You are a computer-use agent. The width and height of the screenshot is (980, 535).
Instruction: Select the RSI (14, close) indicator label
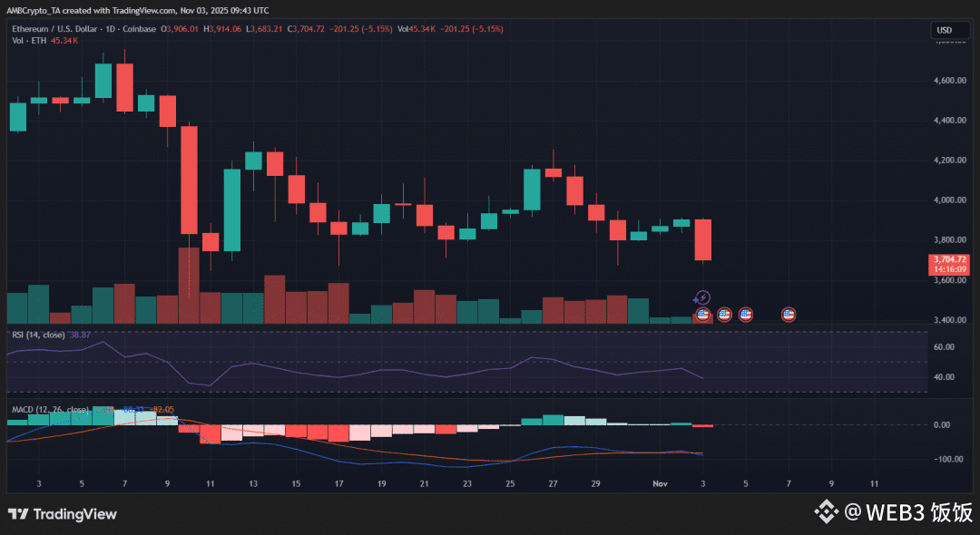38,335
